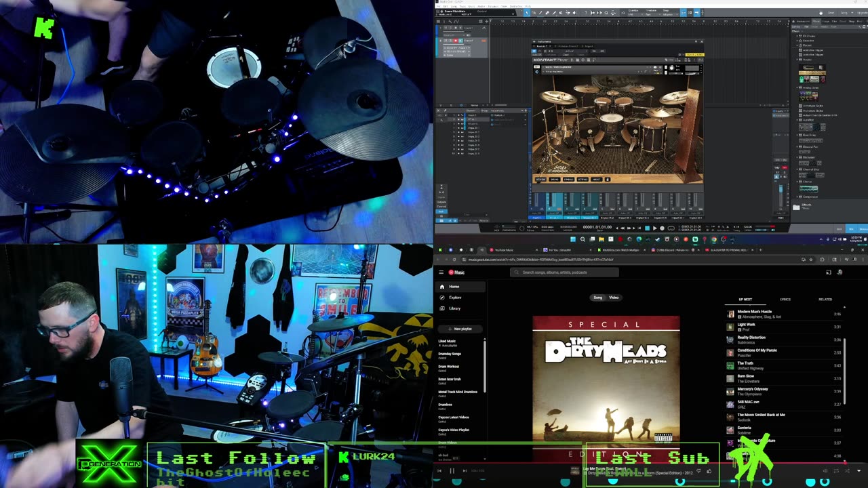Open the YouTube Music hamburger menu
Viewport: 868px width, 488px height.
pos(441,272)
